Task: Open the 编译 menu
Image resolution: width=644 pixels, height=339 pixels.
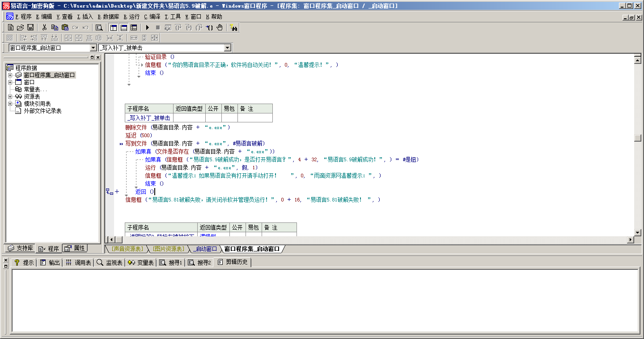Action: [x=152, y=17]
